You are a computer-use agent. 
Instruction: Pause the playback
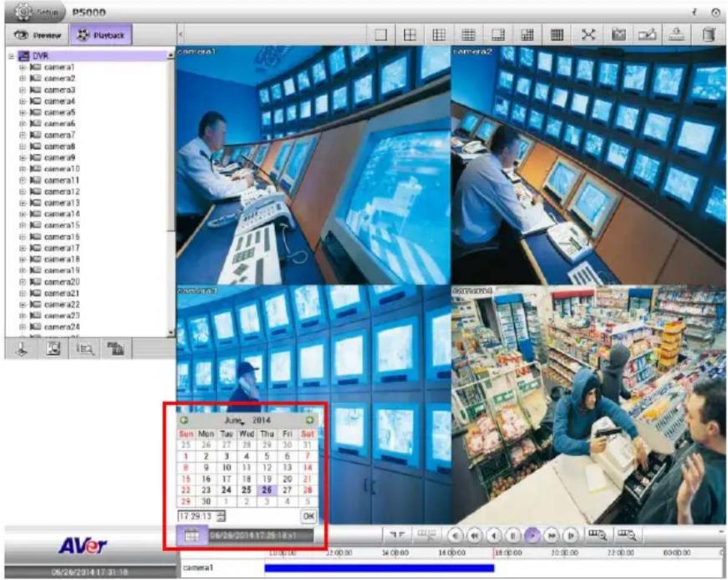tap(513, 536)
